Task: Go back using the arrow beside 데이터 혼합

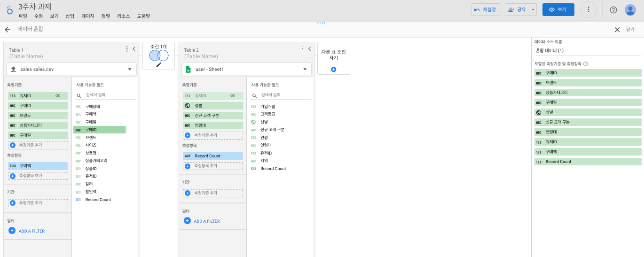Action: click(8, 30)
